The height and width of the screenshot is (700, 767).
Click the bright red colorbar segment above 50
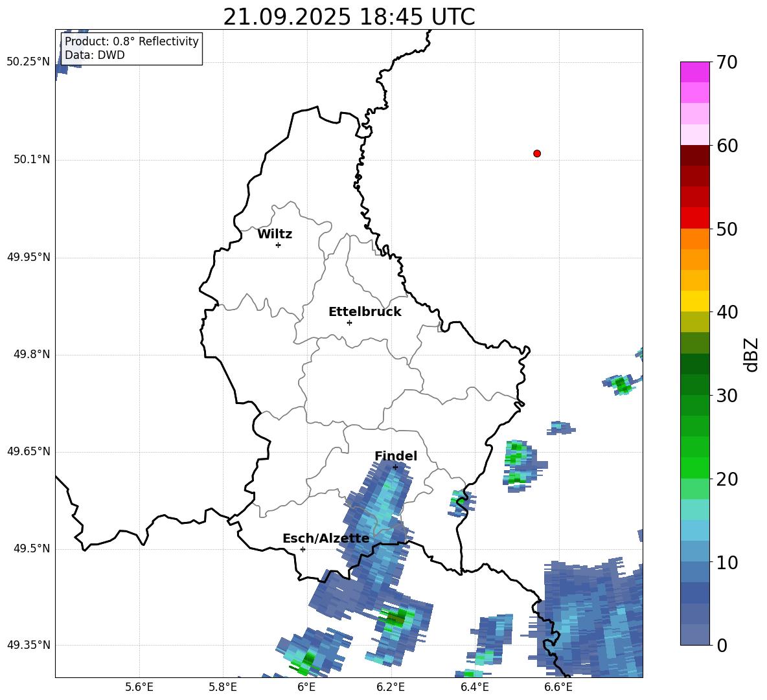pyautogui.click(x=694, y=218)
